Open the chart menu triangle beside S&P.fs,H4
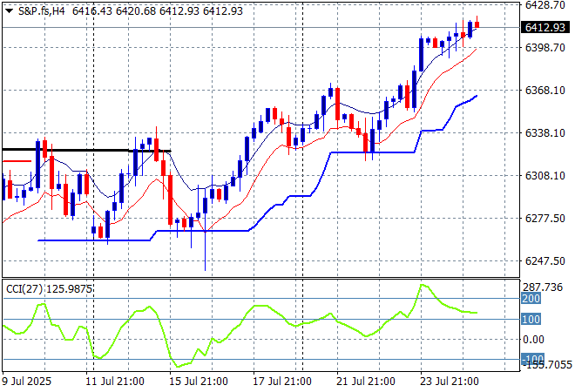This screenshot has width=575, height=392. pyautogui.click(x=10, y=11)
